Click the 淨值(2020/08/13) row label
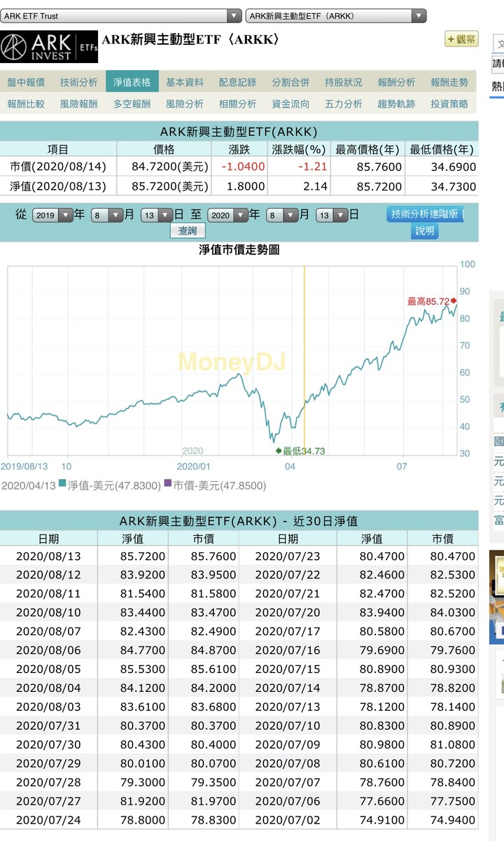Screen dimensions: 504x841 click(x=58, y=186)
